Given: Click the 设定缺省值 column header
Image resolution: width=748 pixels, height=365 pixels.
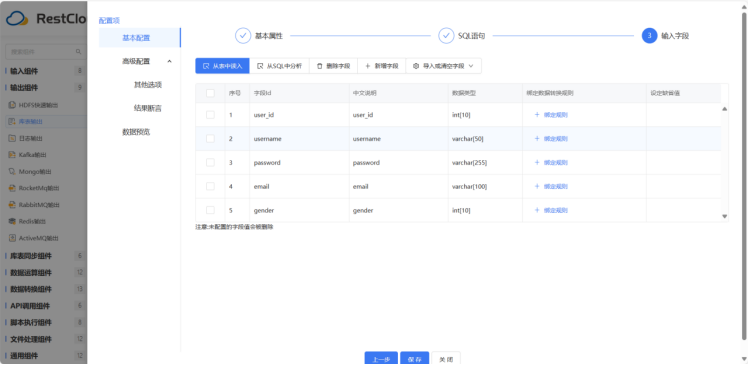Looking at the screenshot, I should [x=684, y=93].
